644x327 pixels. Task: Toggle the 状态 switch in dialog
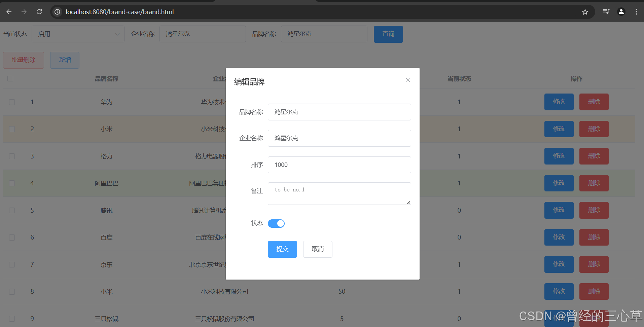[x=276, y=223]
